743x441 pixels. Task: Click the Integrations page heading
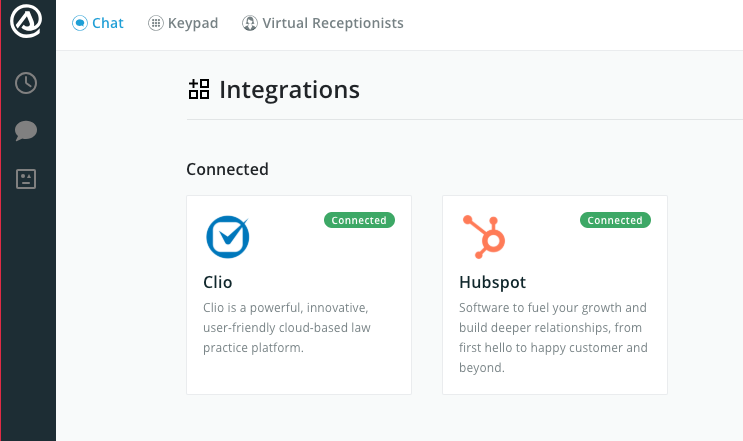coord(289,90)
